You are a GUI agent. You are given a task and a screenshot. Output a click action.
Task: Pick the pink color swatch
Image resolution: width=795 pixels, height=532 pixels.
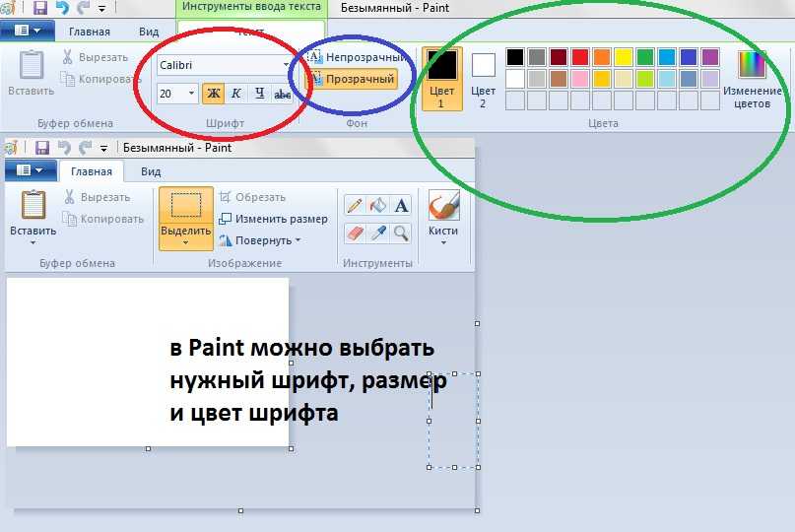point(579,79)
